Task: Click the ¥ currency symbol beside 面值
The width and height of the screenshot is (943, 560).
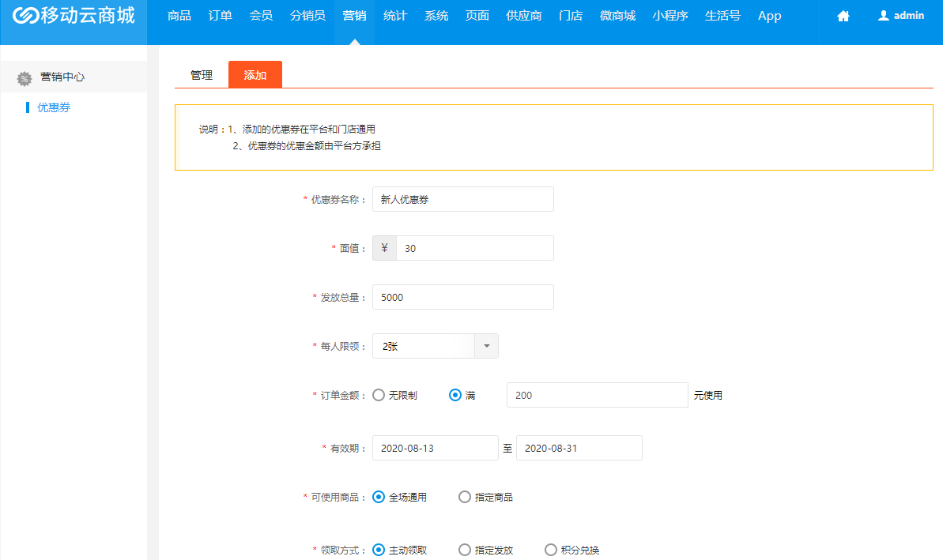Action: click(x=383, y=248)
